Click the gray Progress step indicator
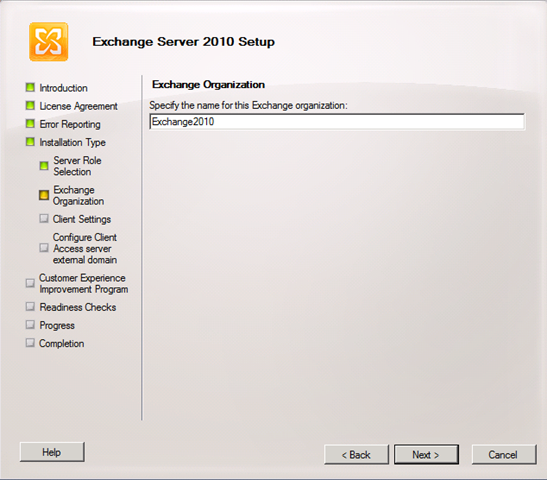Viewport: 547px width, 480px height. tap(30, 325)
